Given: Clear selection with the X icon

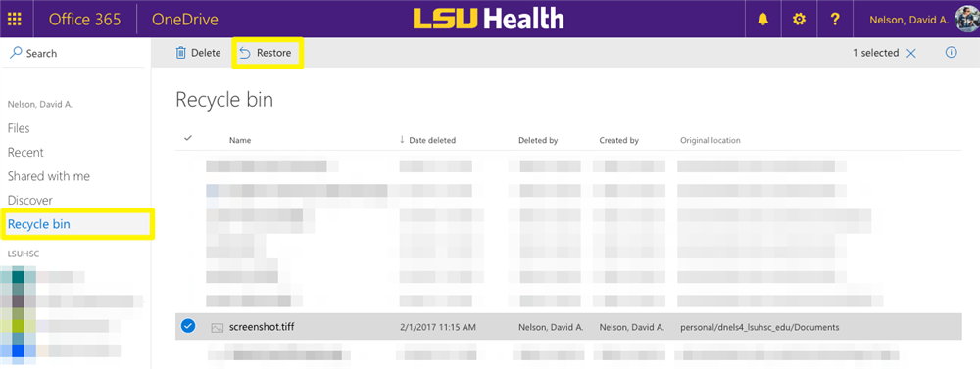Looking at the screenshot, I should pyautogui.click(x=911, y=53).
